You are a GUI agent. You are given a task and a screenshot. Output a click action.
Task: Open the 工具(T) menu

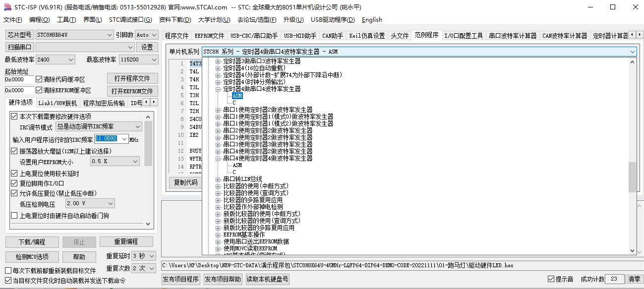[66, 20]
